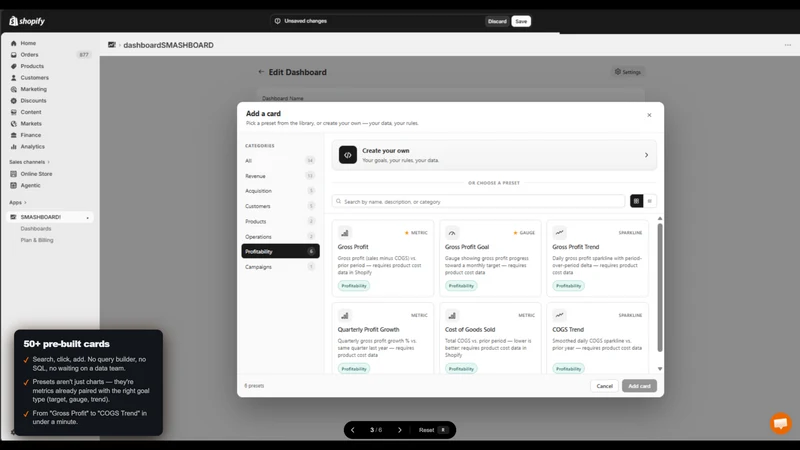Select the Acquisition category
Viewport: 800px width, 450px height.
280,191
